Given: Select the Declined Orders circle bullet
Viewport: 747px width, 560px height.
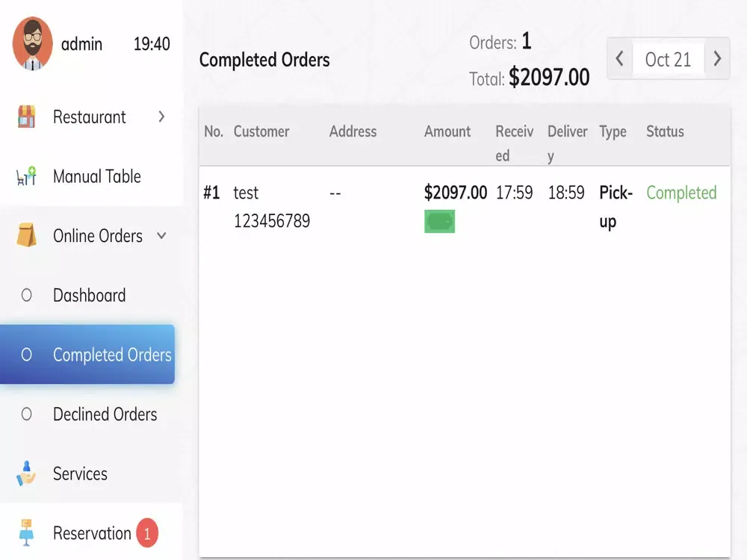Looking at the screenshot, I should pyautogui.click(x=27, y=414).
